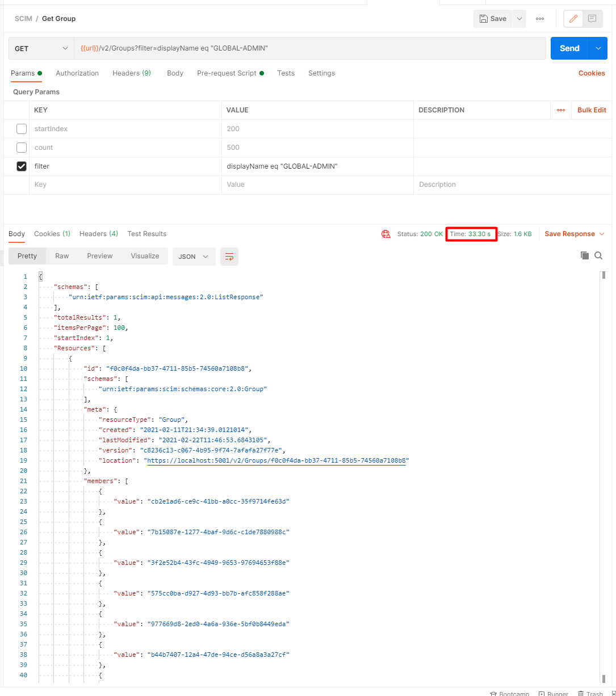616x696 pixels.
Task: Open the comments panel icon
Action: [593, 18]
